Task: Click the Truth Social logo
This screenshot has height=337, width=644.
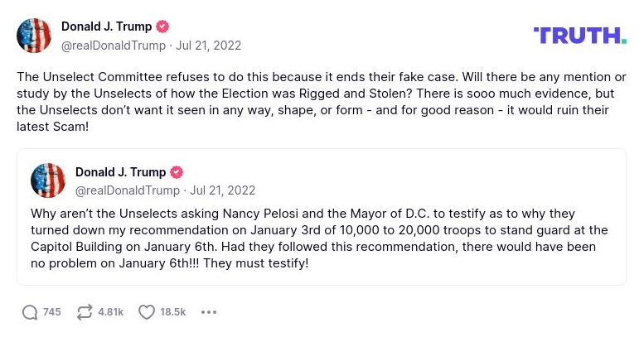Action: 579,35
